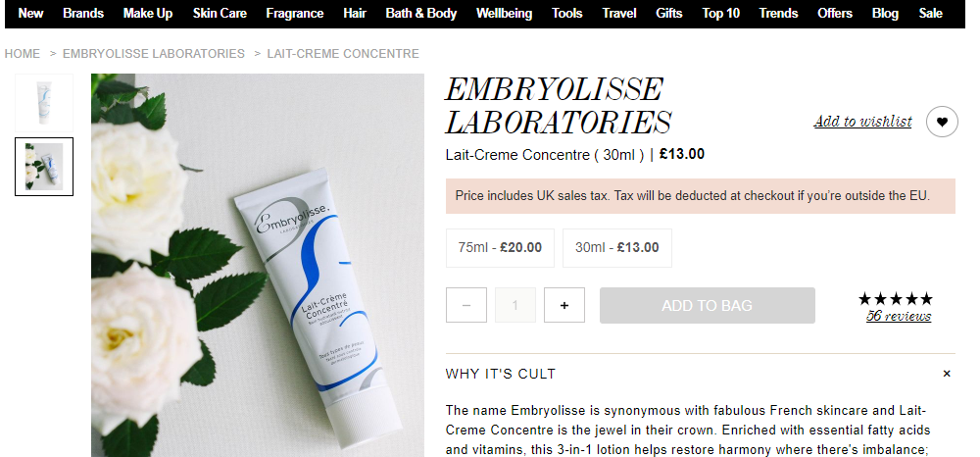Go to the HOME breadcrumb
This screenshot has height=457, width=980.
(x=23, y=54)
